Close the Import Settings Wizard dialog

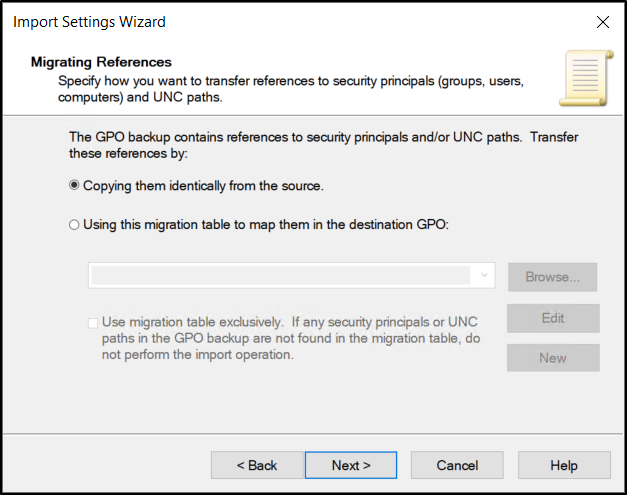602,22
